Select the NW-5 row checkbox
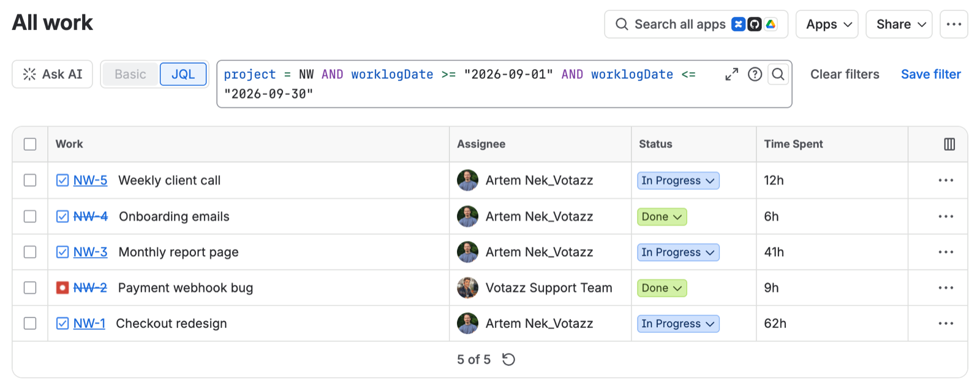980x389 pixels. 30,180
